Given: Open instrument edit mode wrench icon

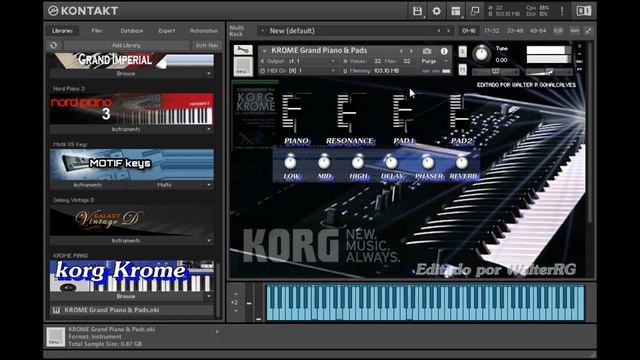Looking at the screenshot, I should [243, 50].
